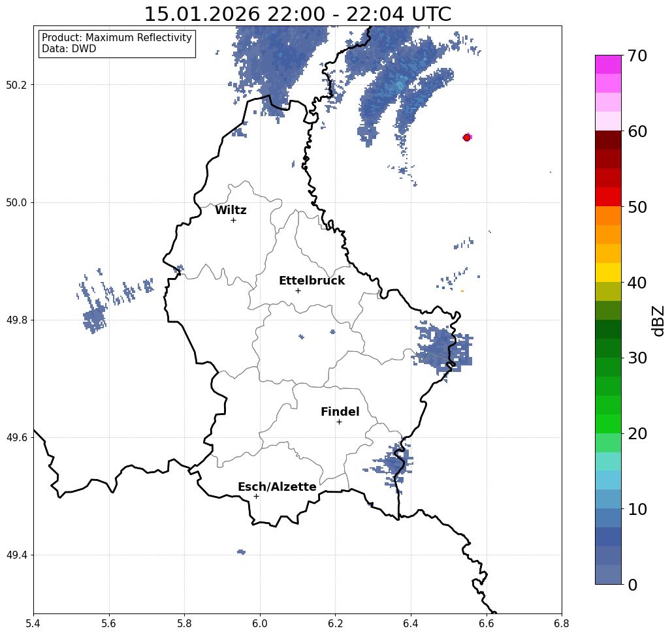This screenshot has width=672, height=635.
Task: Click longitude tick label 6.8
Action: 562,624
